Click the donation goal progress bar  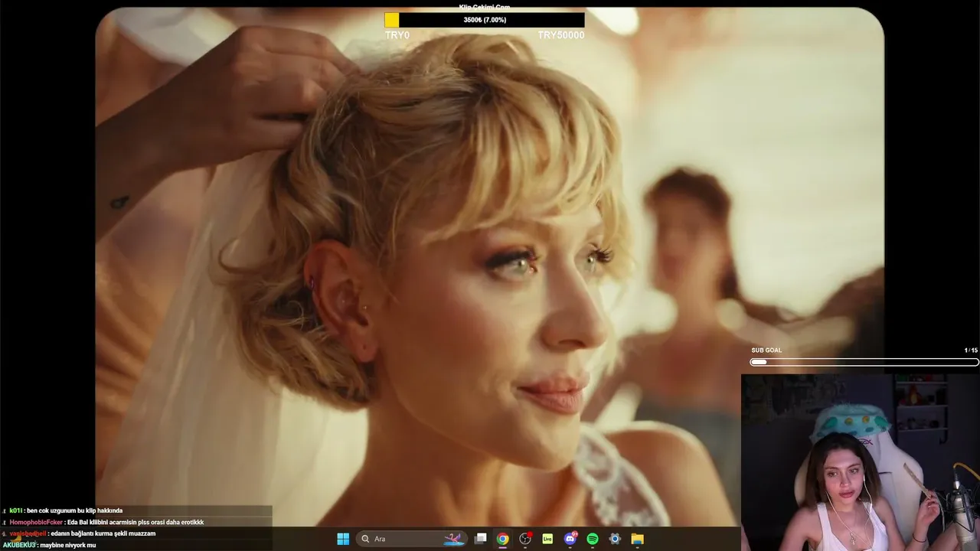click(484, 20)
